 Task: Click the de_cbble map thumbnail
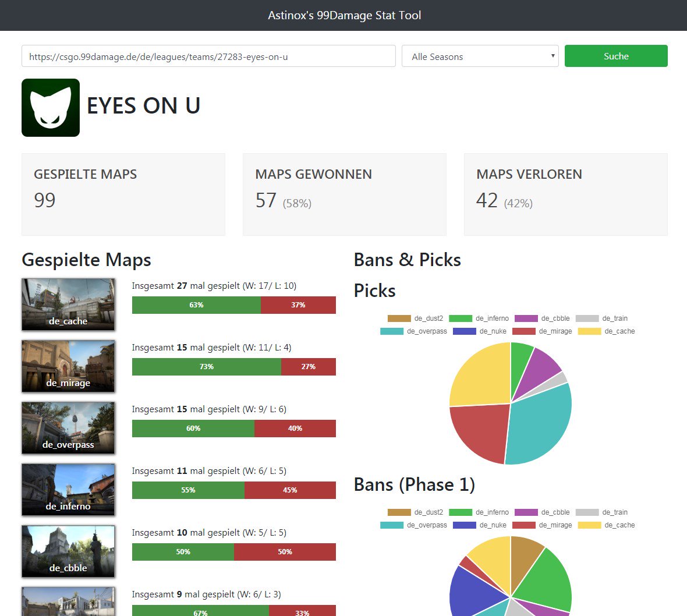[68, 551]
